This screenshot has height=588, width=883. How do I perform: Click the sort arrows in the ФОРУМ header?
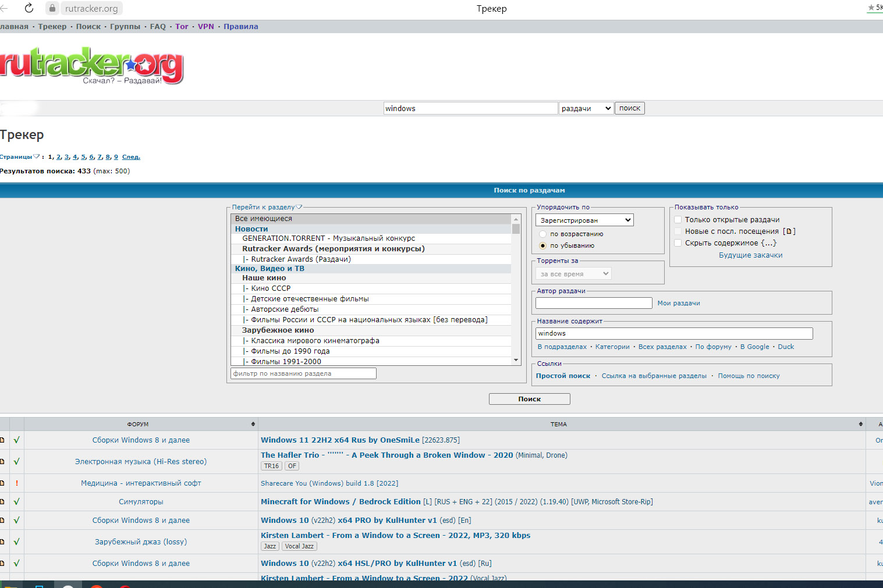[x=253, y=424]
